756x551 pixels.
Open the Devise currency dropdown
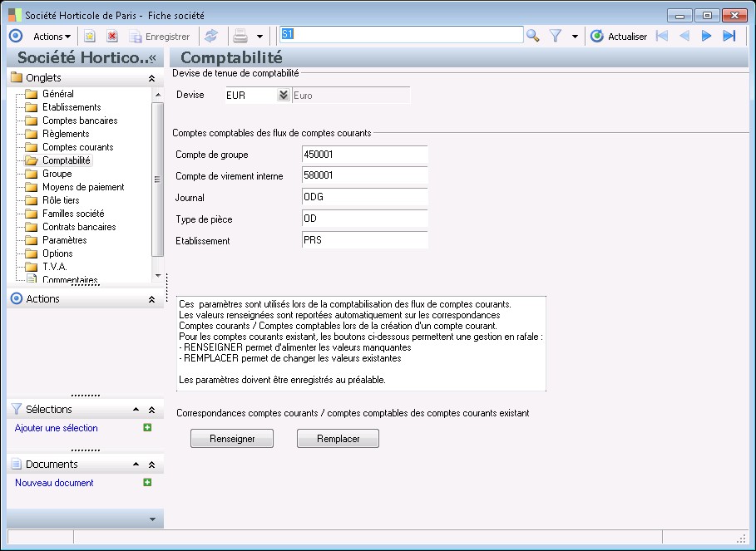(283, 95)
